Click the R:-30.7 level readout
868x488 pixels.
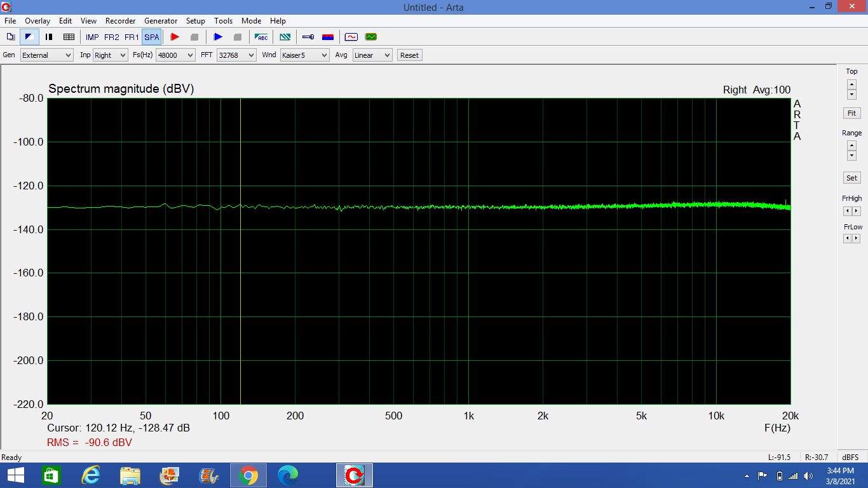(x=817, y=457)
